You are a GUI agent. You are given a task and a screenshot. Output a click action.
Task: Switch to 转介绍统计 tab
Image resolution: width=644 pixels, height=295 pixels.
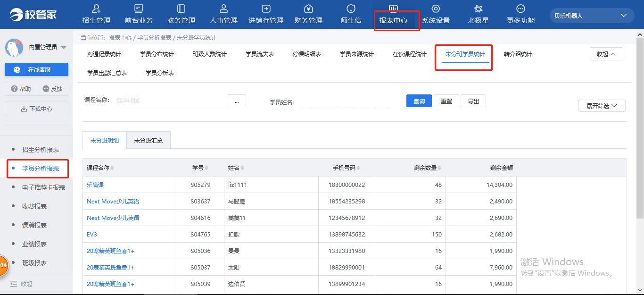click(518, 54)
